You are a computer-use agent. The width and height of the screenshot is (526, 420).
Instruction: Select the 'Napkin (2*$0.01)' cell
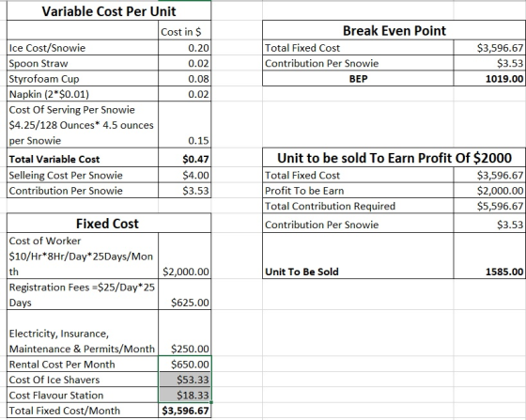(x=83, y=94)
